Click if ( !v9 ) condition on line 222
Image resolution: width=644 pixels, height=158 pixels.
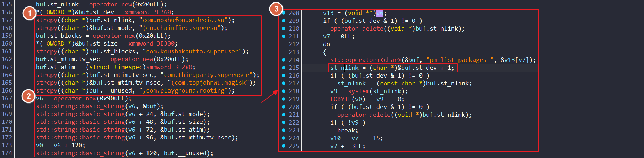(x=348, y=122)
